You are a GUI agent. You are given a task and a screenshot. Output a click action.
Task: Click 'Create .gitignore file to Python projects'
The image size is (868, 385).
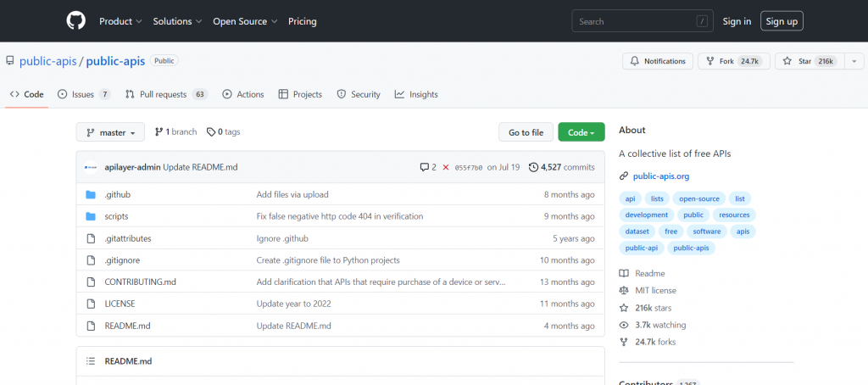pos(328,259)
